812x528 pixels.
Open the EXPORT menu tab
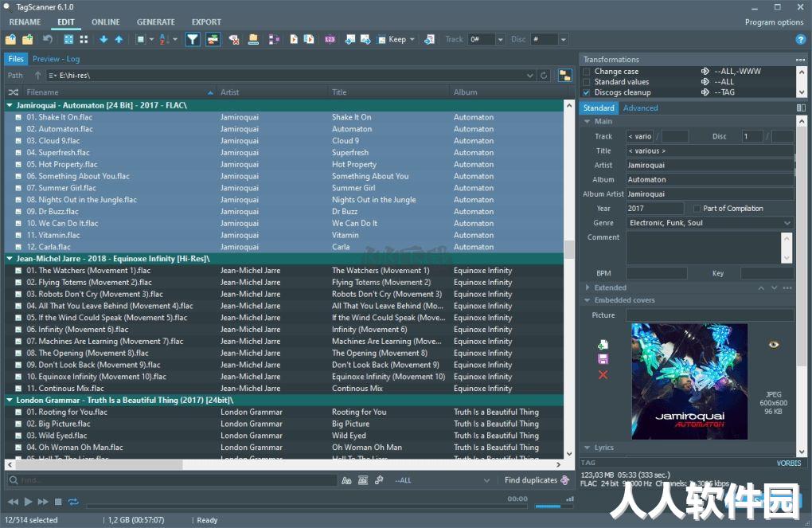[206, 22]
